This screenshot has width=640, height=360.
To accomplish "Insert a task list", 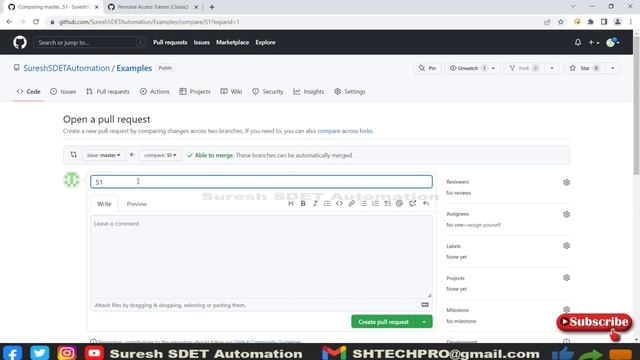I will [387, 203].
